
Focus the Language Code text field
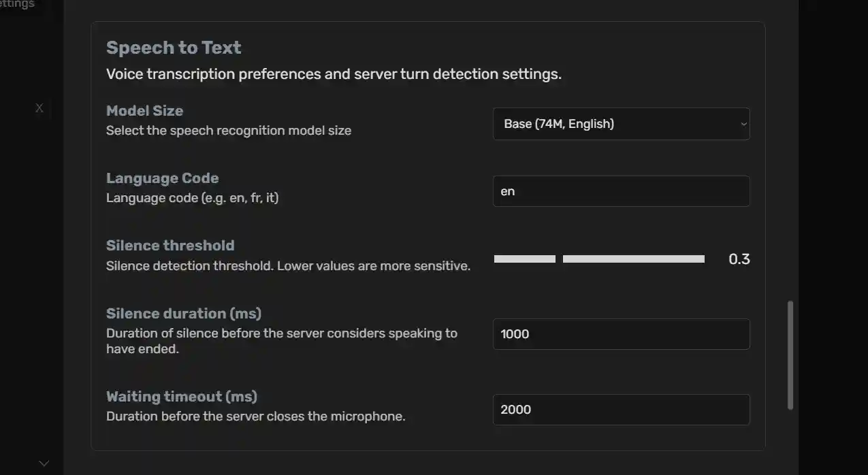(621, 191)
